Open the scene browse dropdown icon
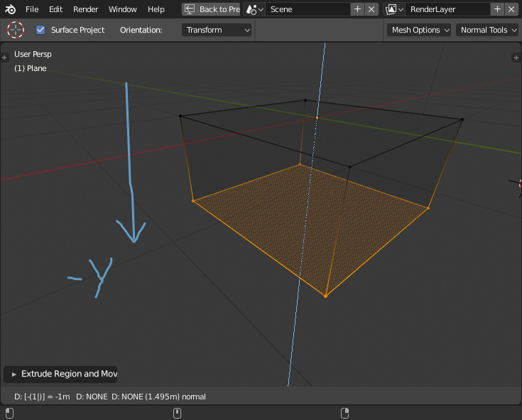This screenshot has height=420, width=522. click(255, 9)
